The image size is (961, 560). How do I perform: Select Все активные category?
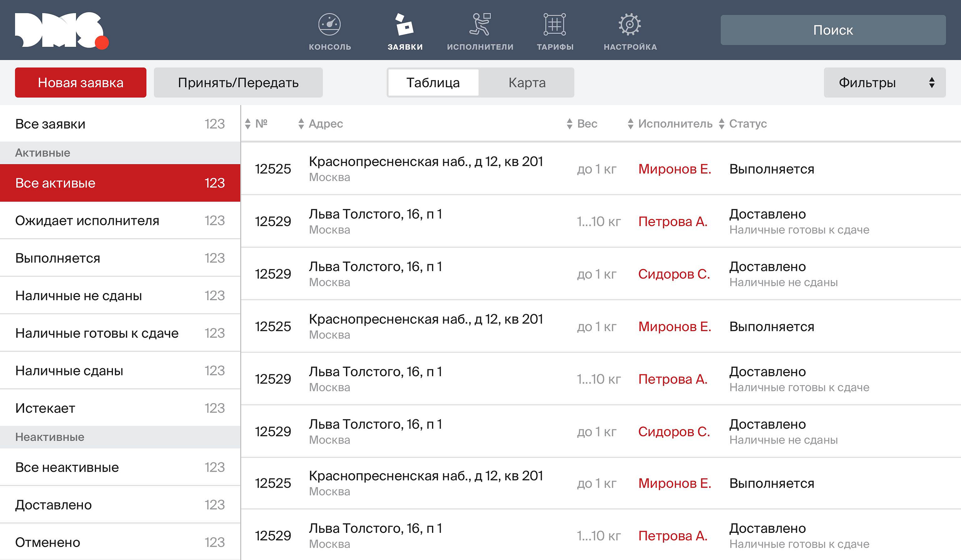click(120, 183)
